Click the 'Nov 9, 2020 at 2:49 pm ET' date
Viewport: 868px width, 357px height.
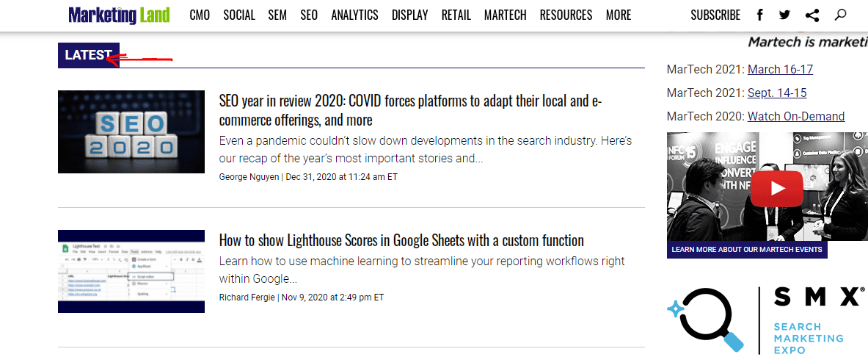pyautogui.click(x=332, y=297)
